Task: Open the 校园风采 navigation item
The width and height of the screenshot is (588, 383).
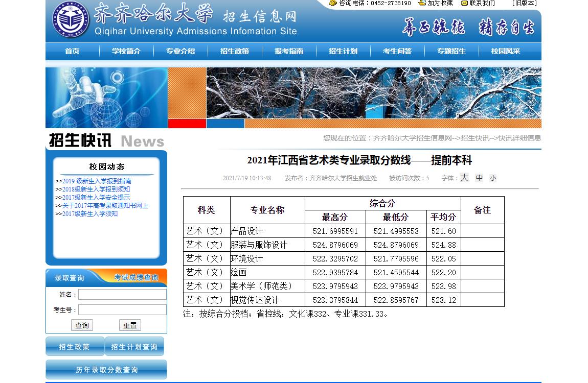Action: (506, 51)
